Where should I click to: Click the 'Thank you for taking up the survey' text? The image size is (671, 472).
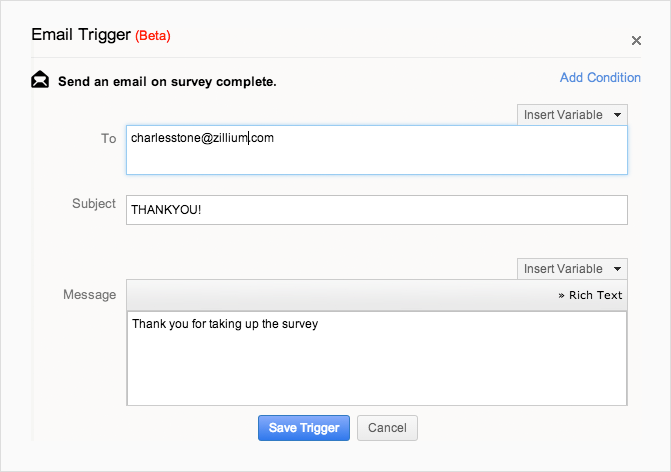pos(224,324)
